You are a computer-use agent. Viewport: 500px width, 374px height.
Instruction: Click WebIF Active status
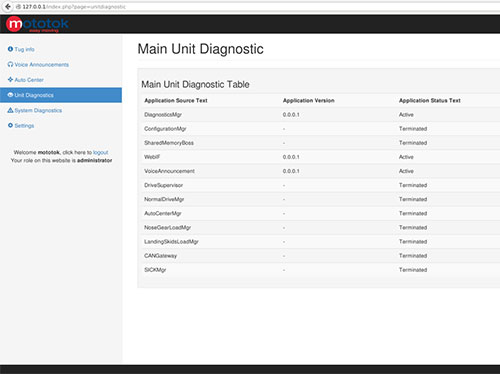click(x=406, y=157)
